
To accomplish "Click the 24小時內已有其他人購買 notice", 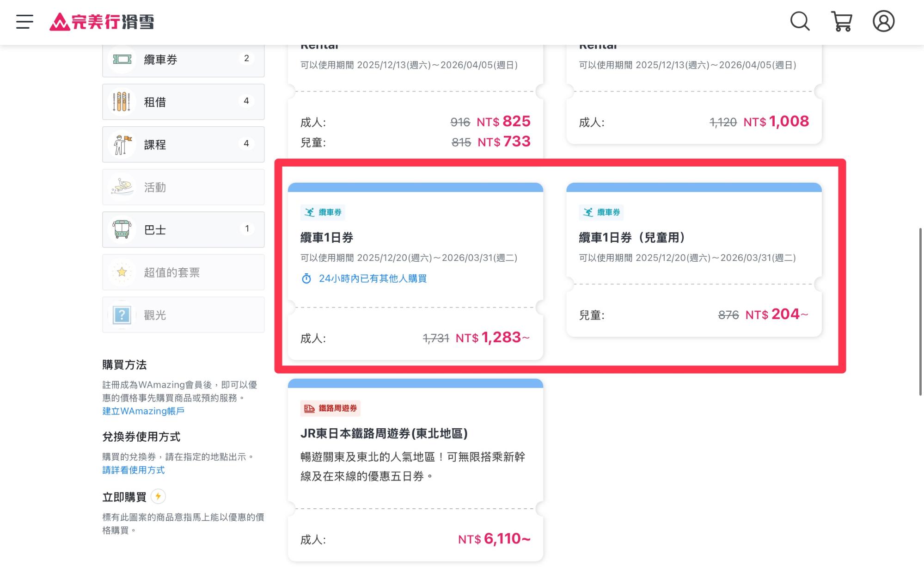I will [365, 278].
